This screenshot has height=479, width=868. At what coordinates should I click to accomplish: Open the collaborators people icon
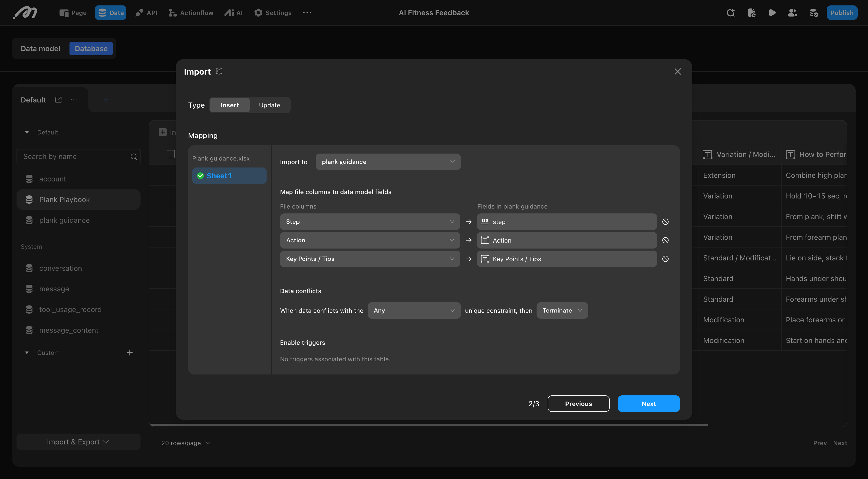click(793, 13)
